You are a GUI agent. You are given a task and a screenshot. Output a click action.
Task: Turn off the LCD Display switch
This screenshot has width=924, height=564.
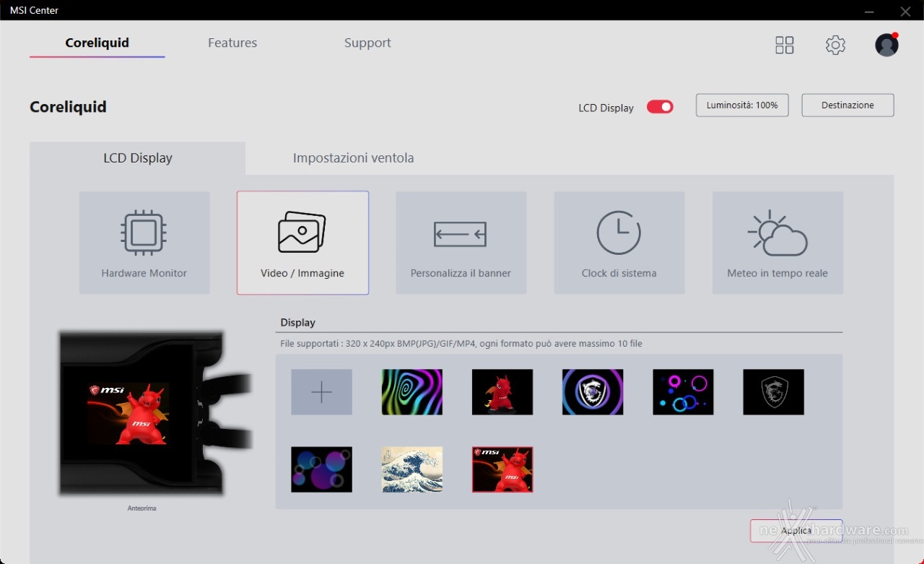[660, 107]
